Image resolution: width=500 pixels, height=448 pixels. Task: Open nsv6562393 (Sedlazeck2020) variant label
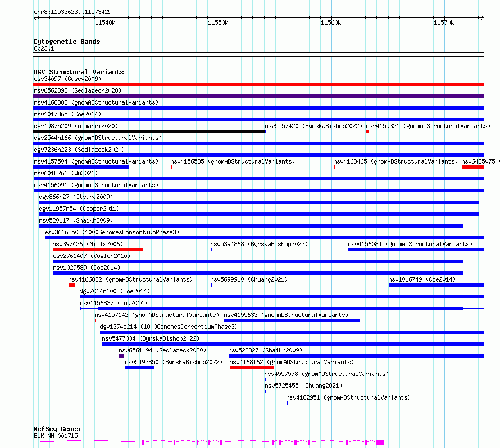(x=78, y=90)
